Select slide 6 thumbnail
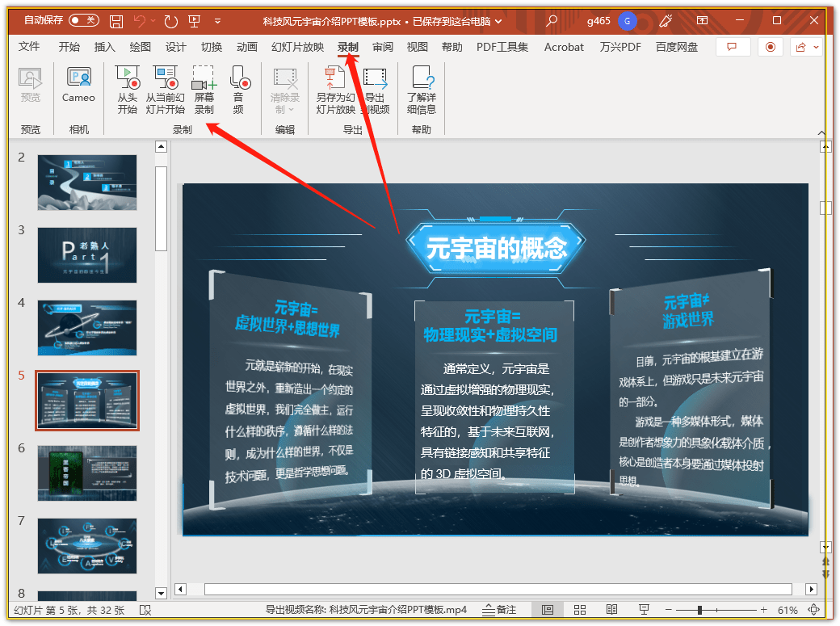The image size is (840, 626). click(x=87, y=473)
